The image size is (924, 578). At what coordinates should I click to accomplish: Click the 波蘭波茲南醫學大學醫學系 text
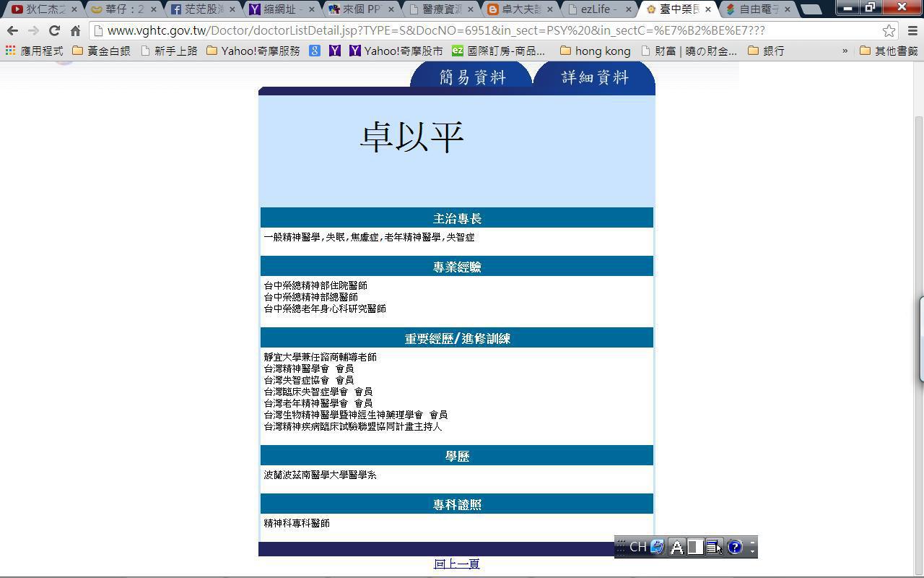320,475
